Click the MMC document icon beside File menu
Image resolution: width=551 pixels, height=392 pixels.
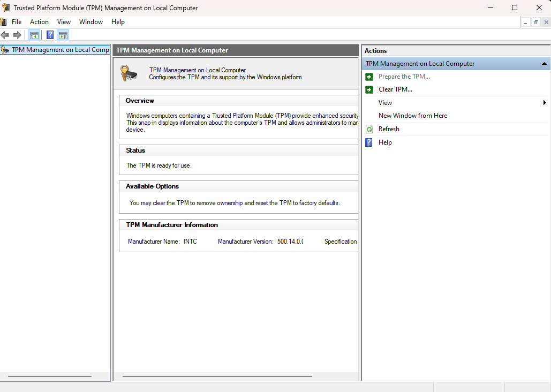coord(4,22)
